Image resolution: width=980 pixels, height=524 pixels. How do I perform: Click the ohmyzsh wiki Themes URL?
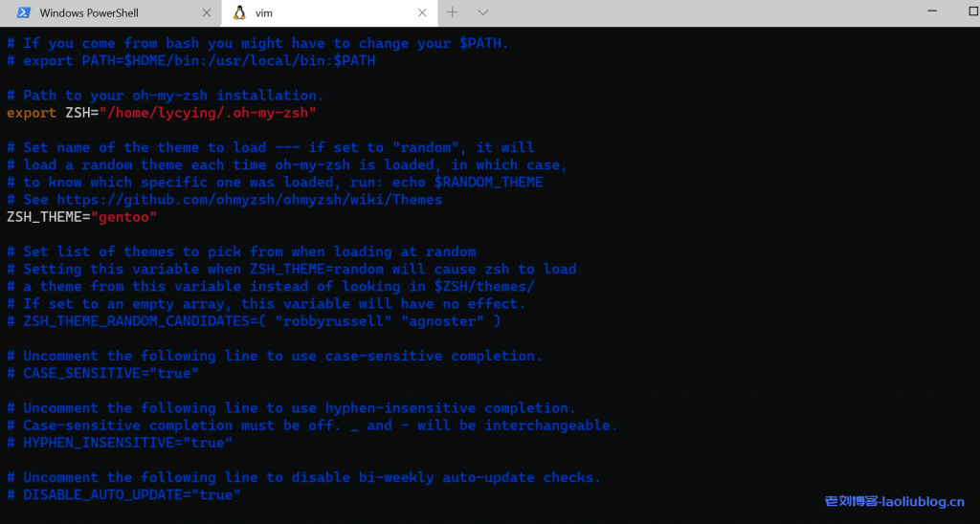click(249, 200)
